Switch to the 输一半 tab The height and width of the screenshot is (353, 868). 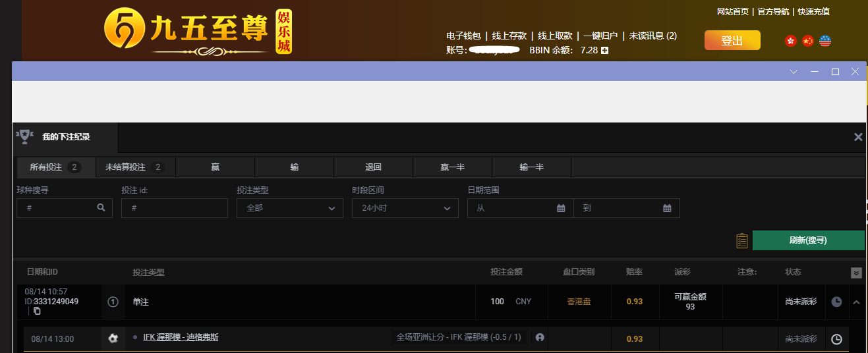coord(532,167)
